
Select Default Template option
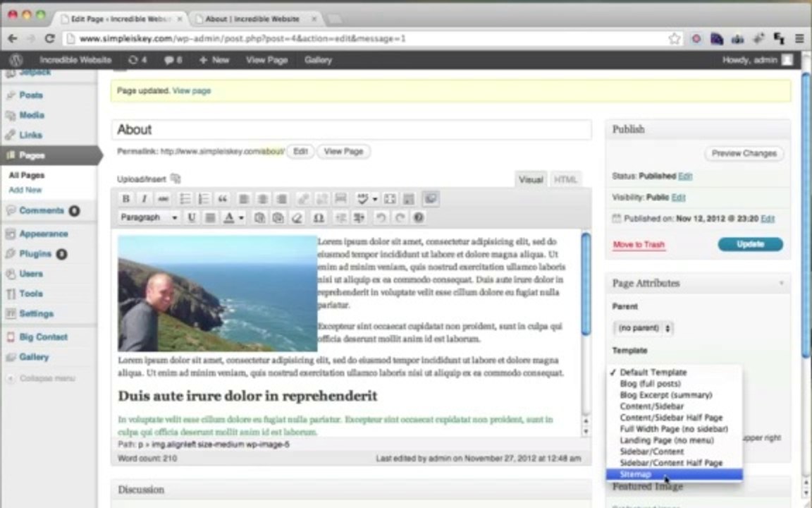click(x=675, y=373)
